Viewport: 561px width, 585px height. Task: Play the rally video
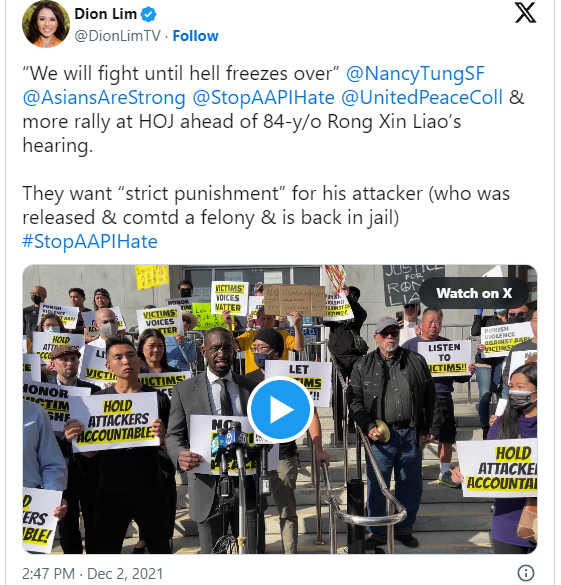(280, 410)
